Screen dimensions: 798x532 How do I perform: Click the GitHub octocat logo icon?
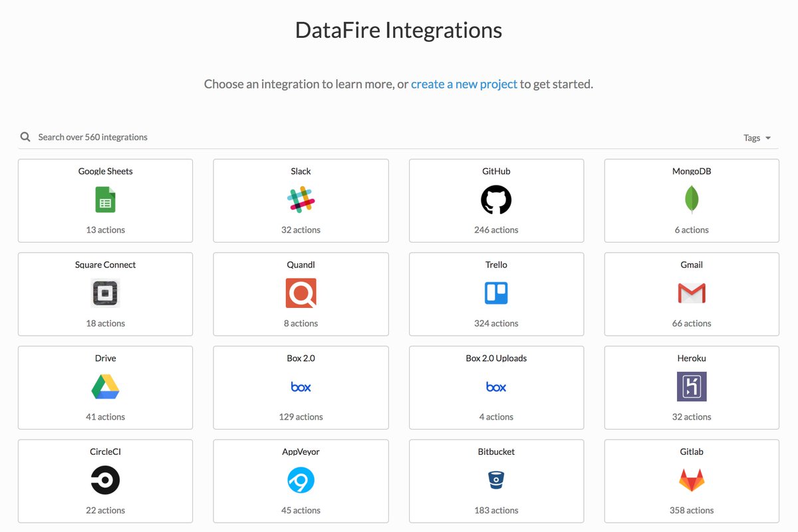point(496,199)
